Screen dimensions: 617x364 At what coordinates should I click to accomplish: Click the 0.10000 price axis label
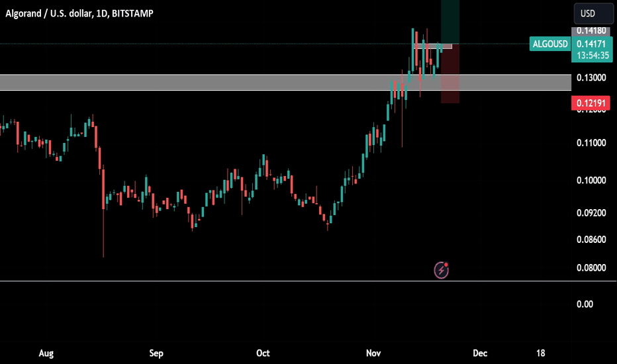click(591, 180)
